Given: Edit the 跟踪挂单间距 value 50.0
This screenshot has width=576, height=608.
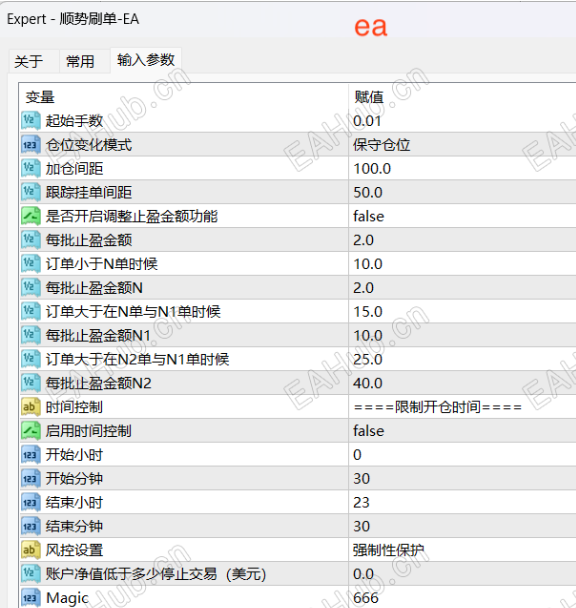Looking at the screenshot, I should 368,193.
